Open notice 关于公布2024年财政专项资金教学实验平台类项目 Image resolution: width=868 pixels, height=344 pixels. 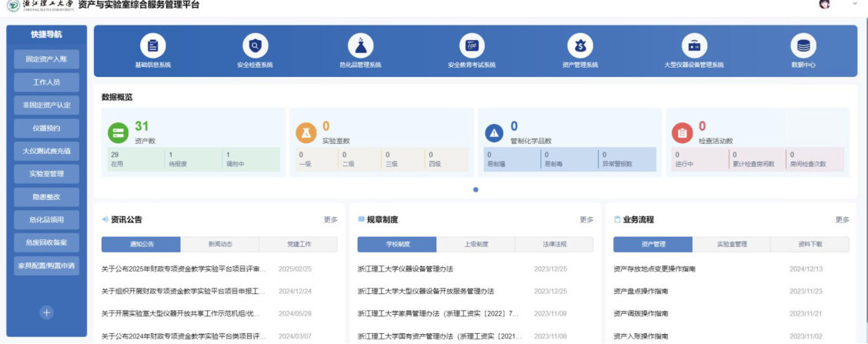tap(185, 336)
